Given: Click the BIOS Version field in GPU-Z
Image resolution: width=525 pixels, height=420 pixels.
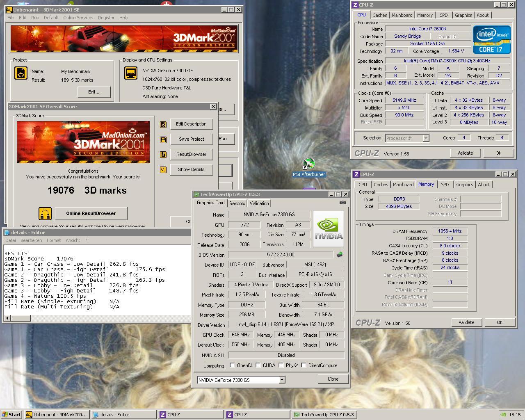Looking at the screenshot, I should [281, 255].
